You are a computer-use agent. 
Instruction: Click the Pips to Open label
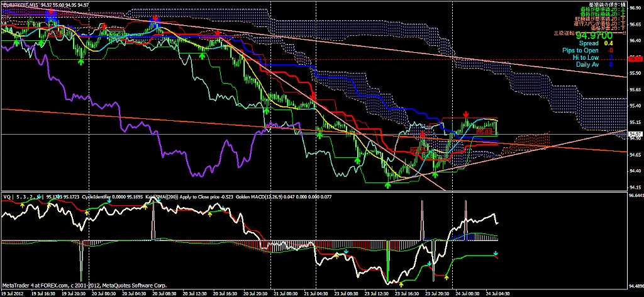(x=578, y=50)
